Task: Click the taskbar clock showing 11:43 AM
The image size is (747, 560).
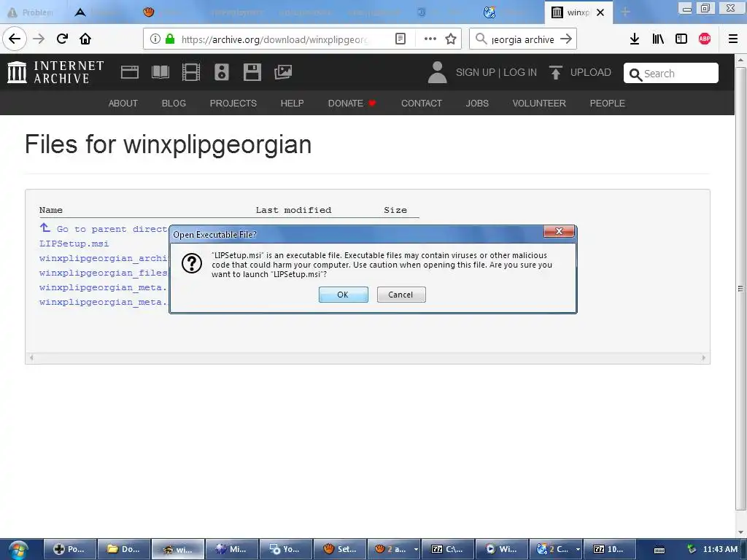Action: [x=720, y=549]
